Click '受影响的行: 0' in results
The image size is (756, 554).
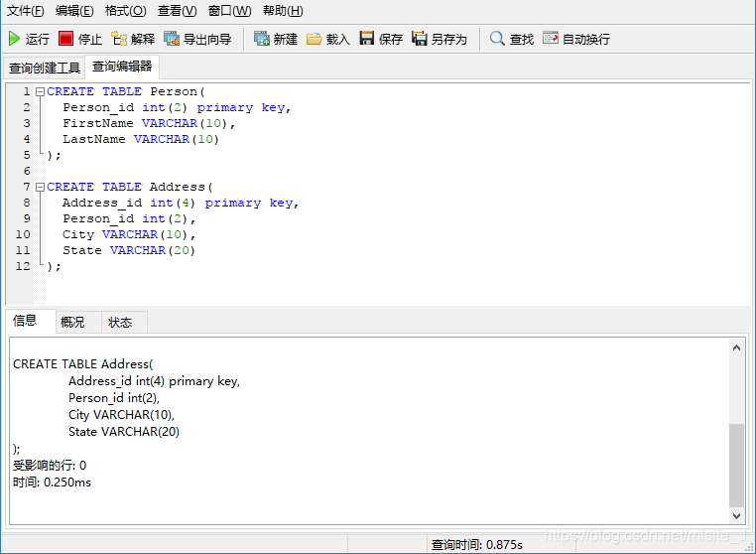(x=50, y=466)
